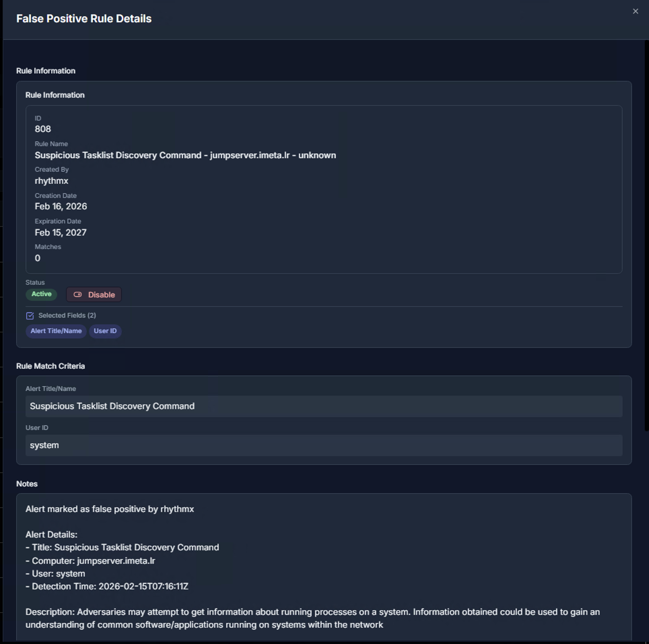Screen dimensions: 649x644
Task: Select the Alert Title/Name field chip
Action: [56, 331]
